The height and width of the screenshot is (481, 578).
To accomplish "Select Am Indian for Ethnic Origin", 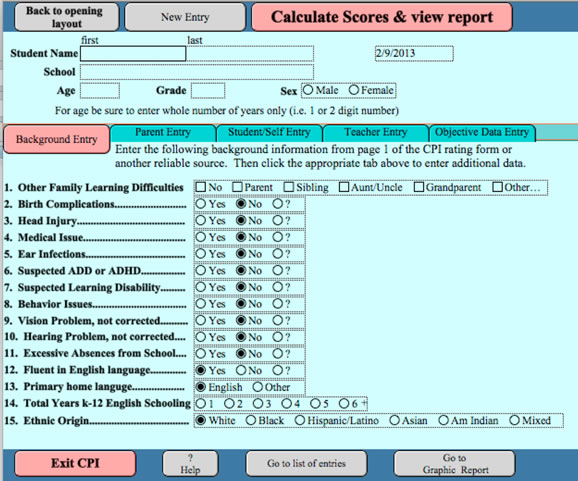I will click(443, 420).
